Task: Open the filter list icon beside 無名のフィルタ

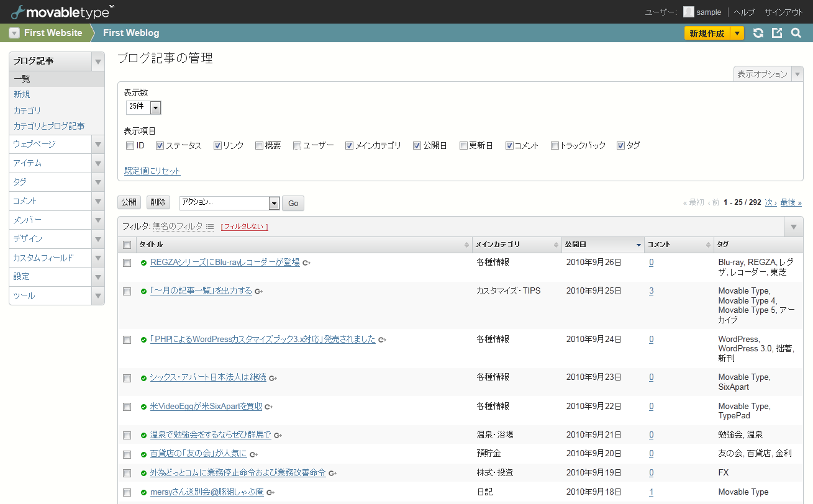Action: (x=210, y=227)
